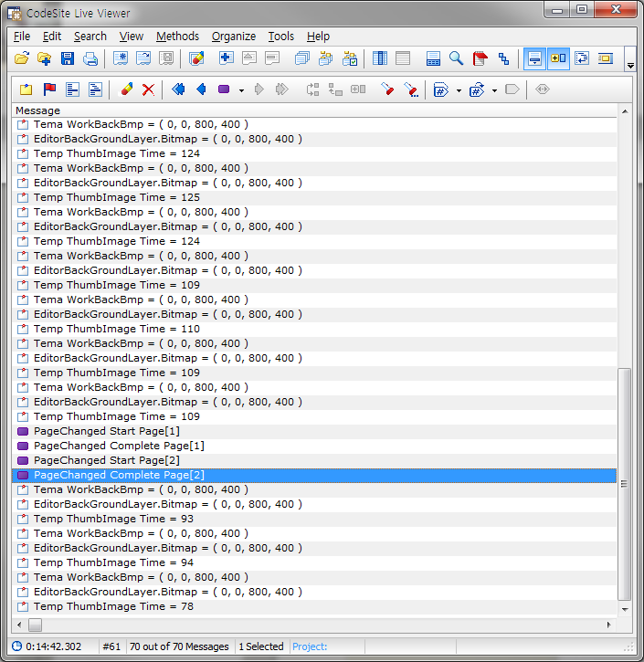
Task: Click the open log file folder icon
Action: click(x=23, y=59)
